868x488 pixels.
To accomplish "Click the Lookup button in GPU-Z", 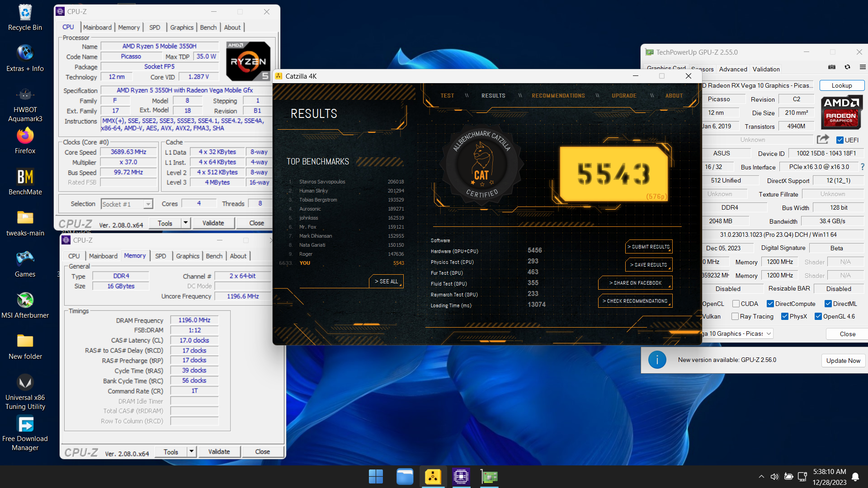I will (x=842, y=85).
